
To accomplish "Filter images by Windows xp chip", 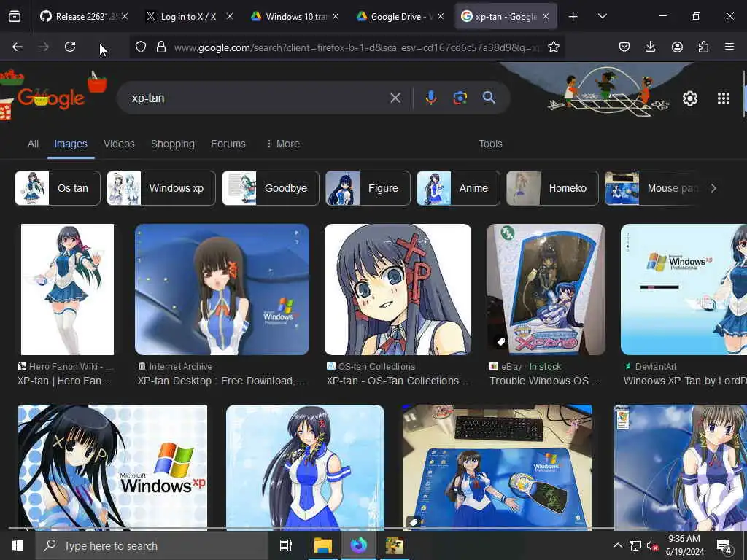I will (161, 188).
